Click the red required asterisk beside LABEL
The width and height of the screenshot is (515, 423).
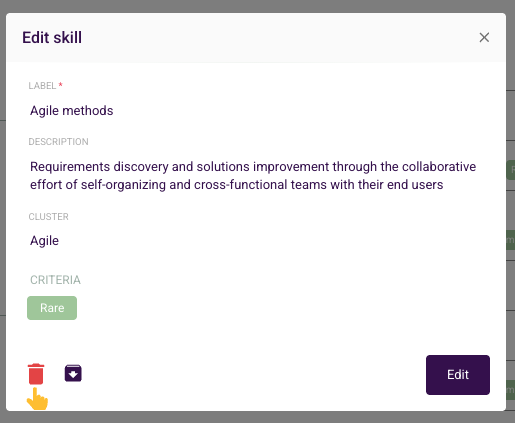point(61,85)
